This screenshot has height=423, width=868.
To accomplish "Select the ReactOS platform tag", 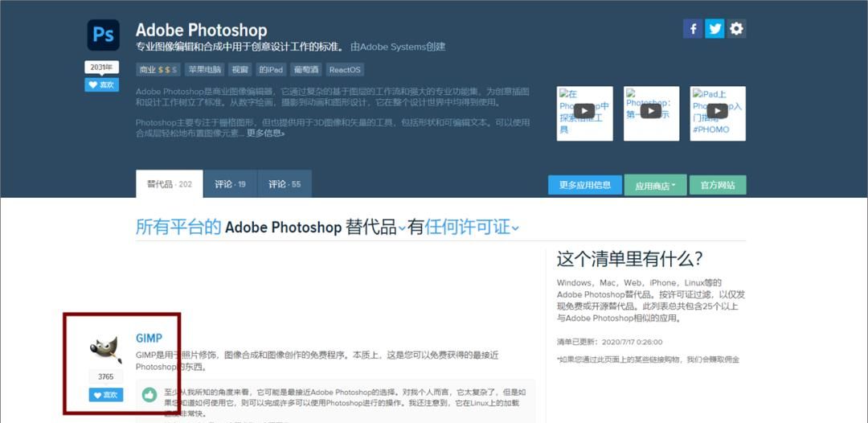I will tap(344, 70).
